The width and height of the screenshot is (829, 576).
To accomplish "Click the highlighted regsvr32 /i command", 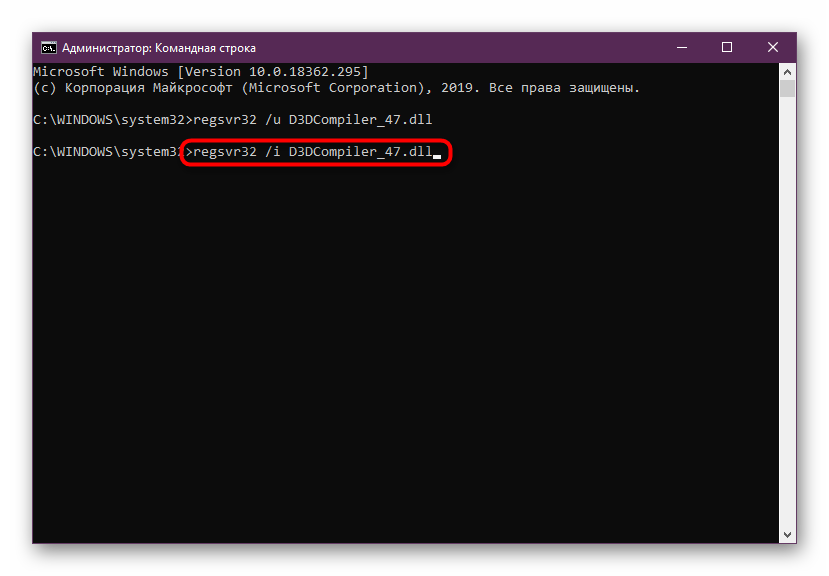I will (313, 152).
